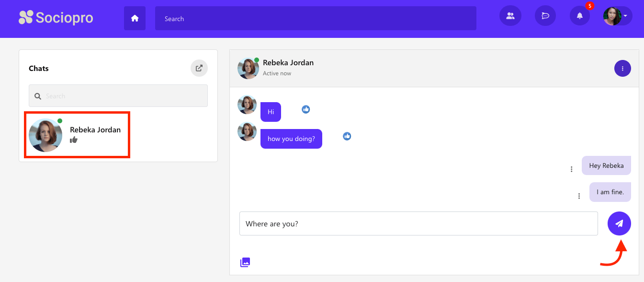Click the thumbs up reaction on "Hi"
The width and height of the screenshot is (644, 282).
tap(306, 109)
